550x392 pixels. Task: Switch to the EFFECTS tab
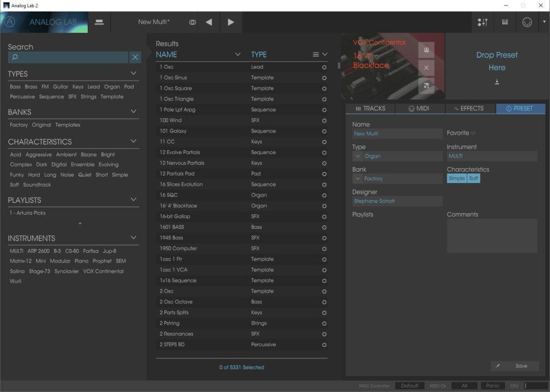tap(470, 108)
